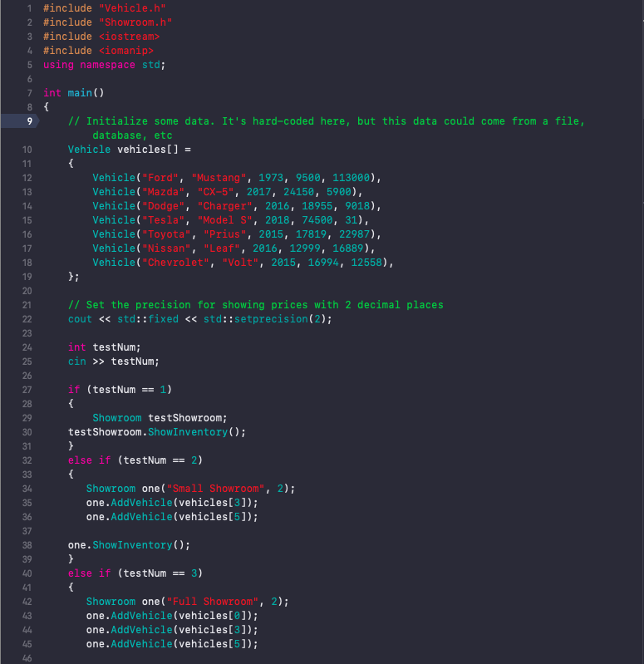Click 'one.AddVehicle(vehicles[3]);' on line 35

172,503
